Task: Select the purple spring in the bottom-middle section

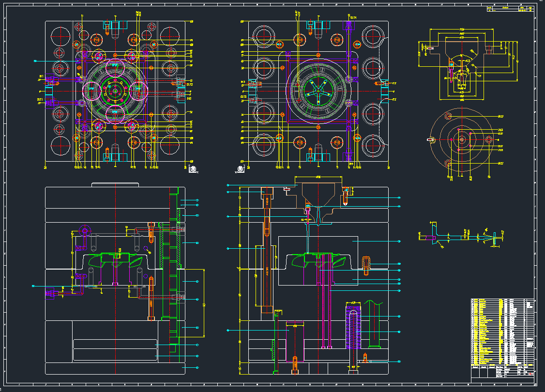Action: 353,329
